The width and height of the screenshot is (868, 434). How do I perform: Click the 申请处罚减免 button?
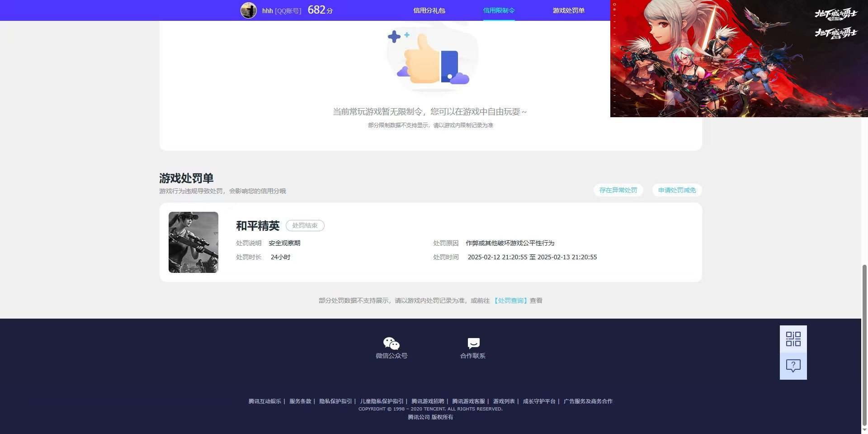(x=677, y=190)
